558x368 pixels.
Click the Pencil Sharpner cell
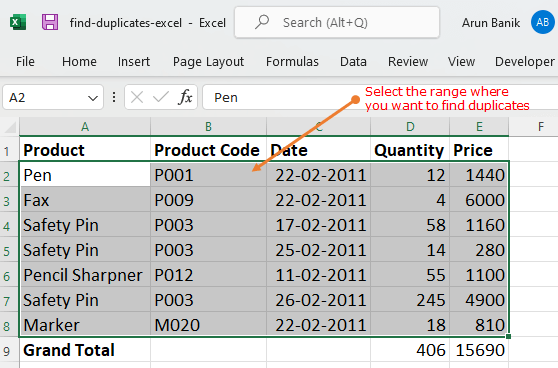[85, 275]
